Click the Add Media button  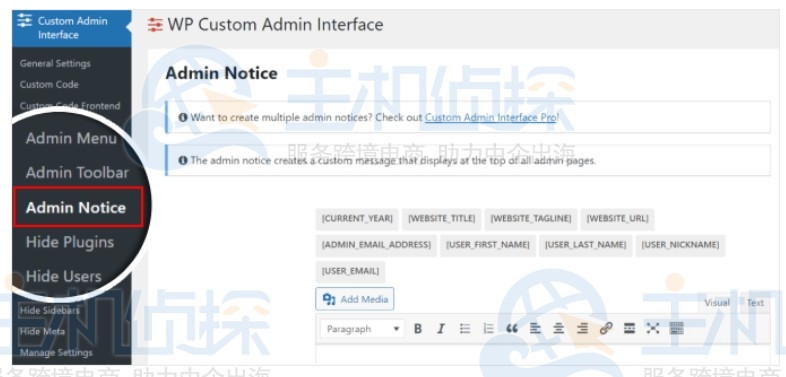pos(355,299)
